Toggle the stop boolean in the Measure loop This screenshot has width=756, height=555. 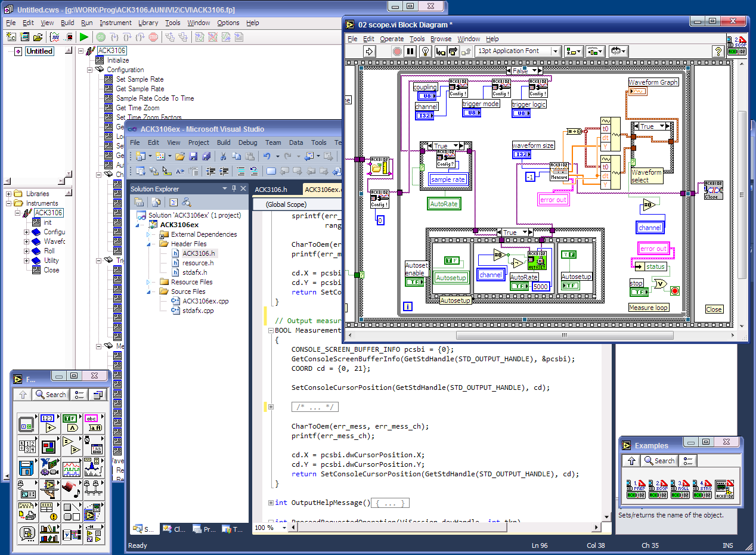pos(639,291)
